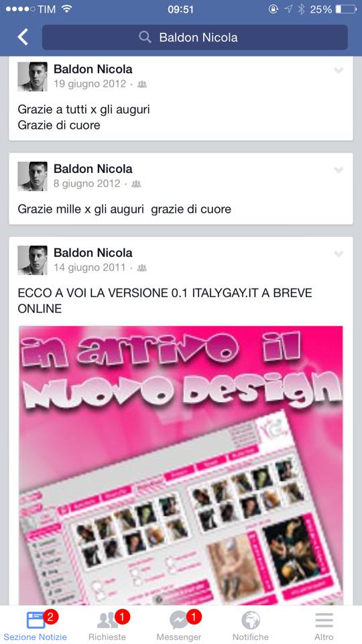Open Richieste friend requests icon
Viewport: 362px width, 644px height.
107,620
